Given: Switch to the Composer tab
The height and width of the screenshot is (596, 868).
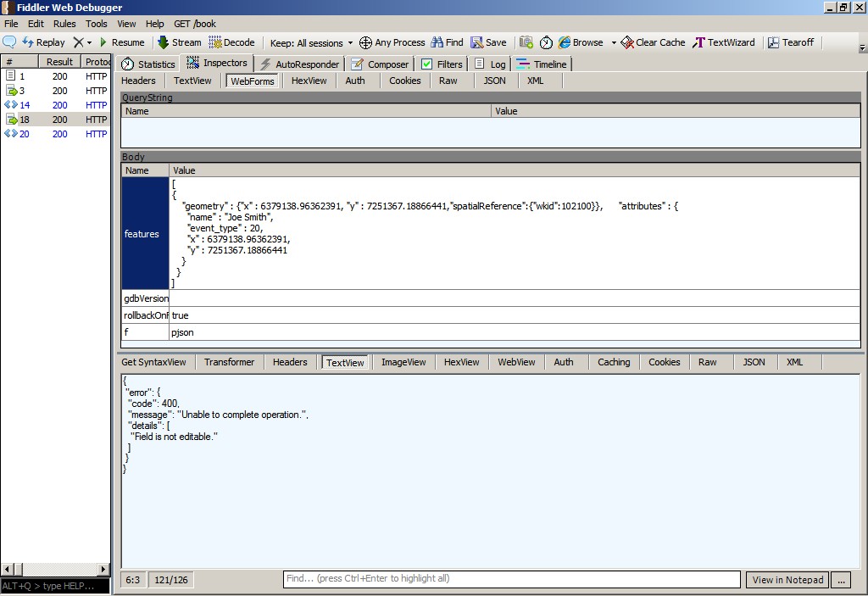Looking at the screenshot, I should coord(381,64).
